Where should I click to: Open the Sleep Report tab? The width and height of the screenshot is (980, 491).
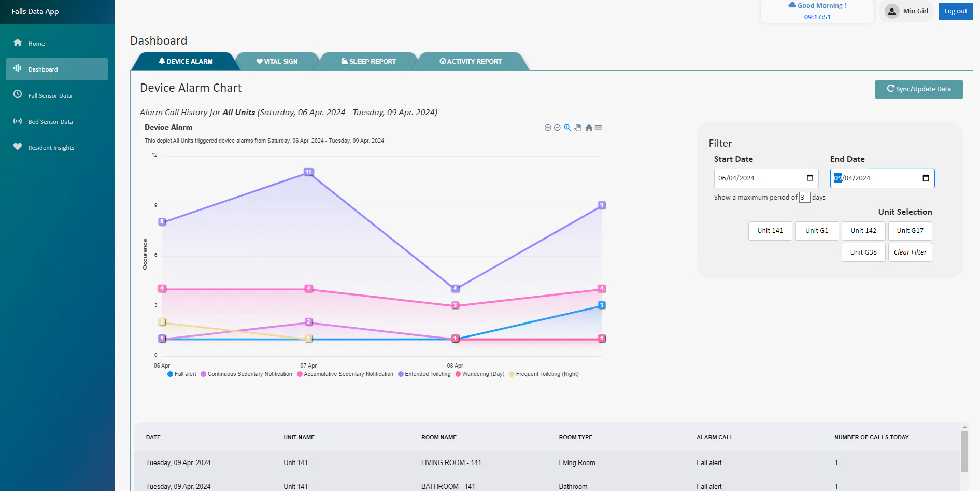click(x=368, y=62)
